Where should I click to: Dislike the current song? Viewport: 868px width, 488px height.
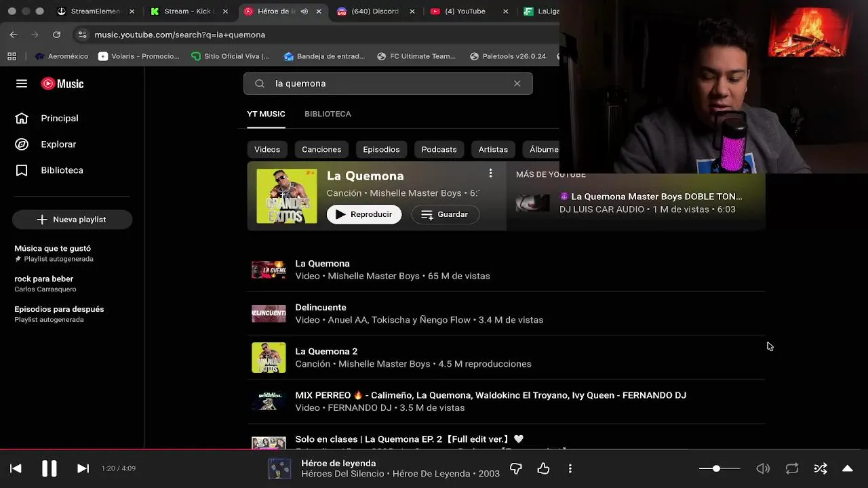[x=516, y=468]
